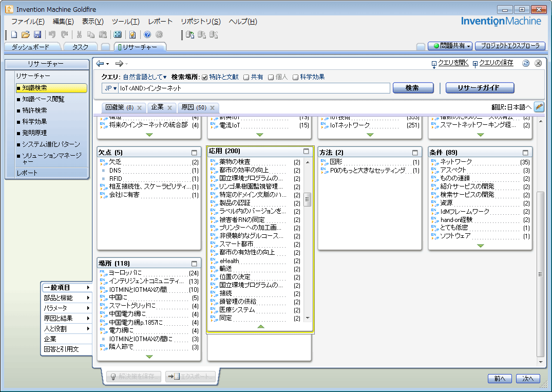The height and width of the screenshot is (392, 552).
Task: Toggle the 特許と文献 checkbox
Action: pyautogui.click(x=204, y=77)
